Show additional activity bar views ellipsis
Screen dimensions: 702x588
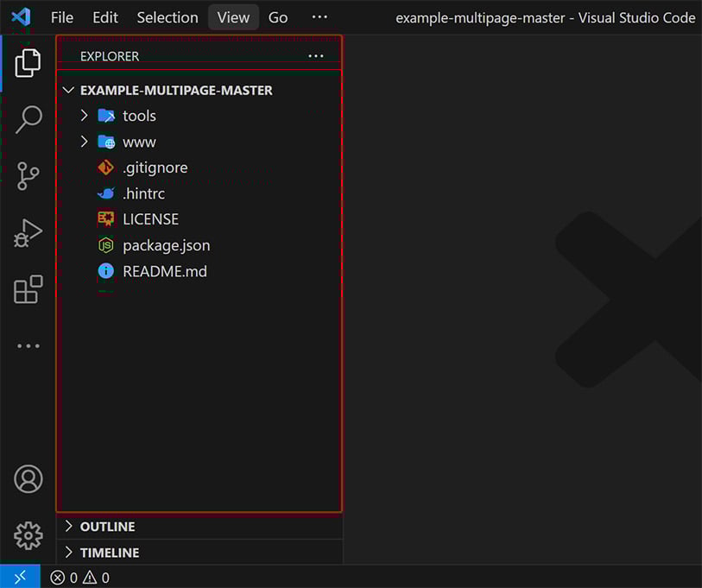(28, 346)
